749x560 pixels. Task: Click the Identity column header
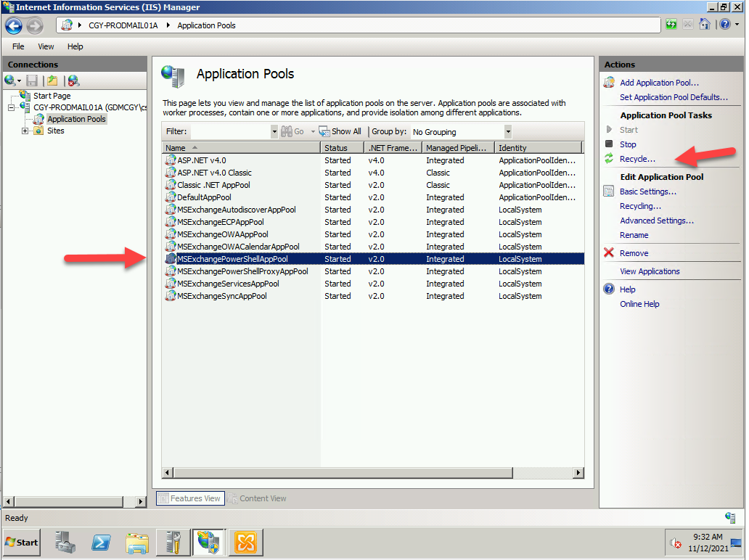pyautogui.click(x=539, y=148)
